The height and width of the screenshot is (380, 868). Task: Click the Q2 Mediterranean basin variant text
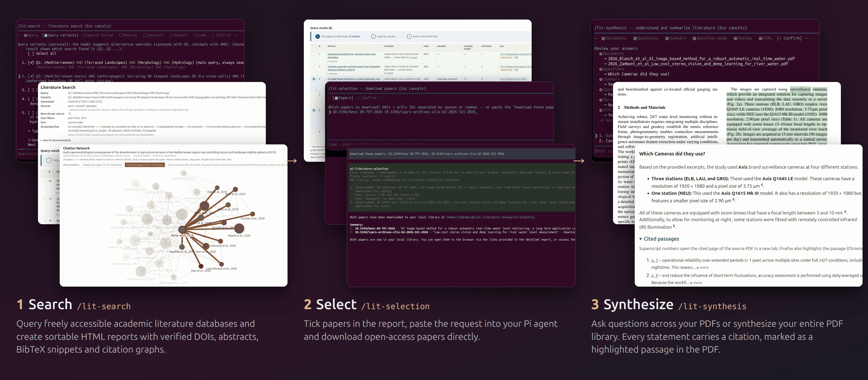tap(140, 76)
